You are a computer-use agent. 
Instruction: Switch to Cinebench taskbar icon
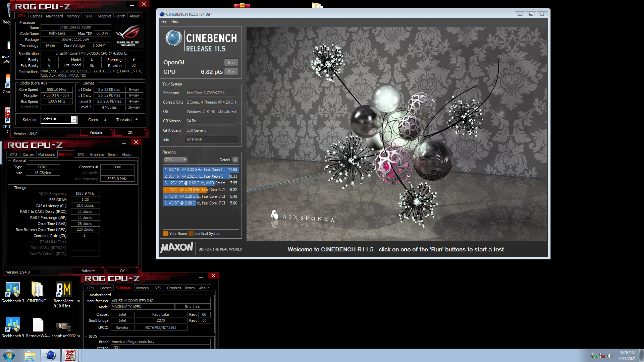[51, 355]
